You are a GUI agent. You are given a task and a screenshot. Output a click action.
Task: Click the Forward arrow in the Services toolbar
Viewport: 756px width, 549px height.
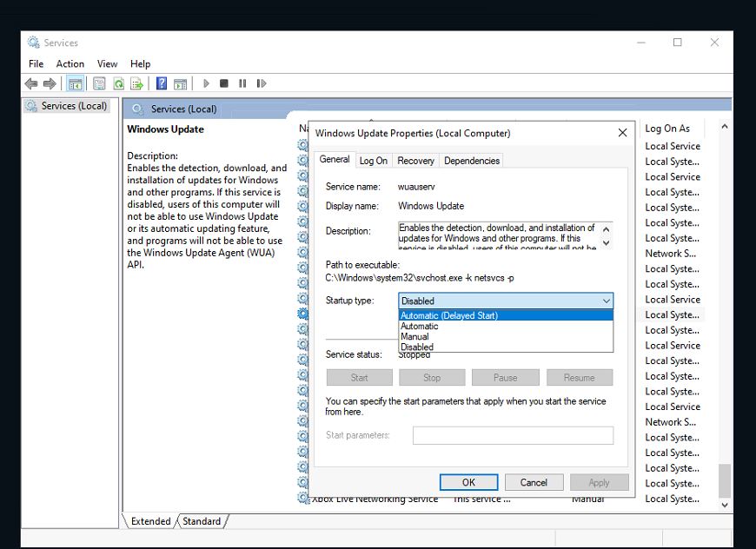pos(50,84)
